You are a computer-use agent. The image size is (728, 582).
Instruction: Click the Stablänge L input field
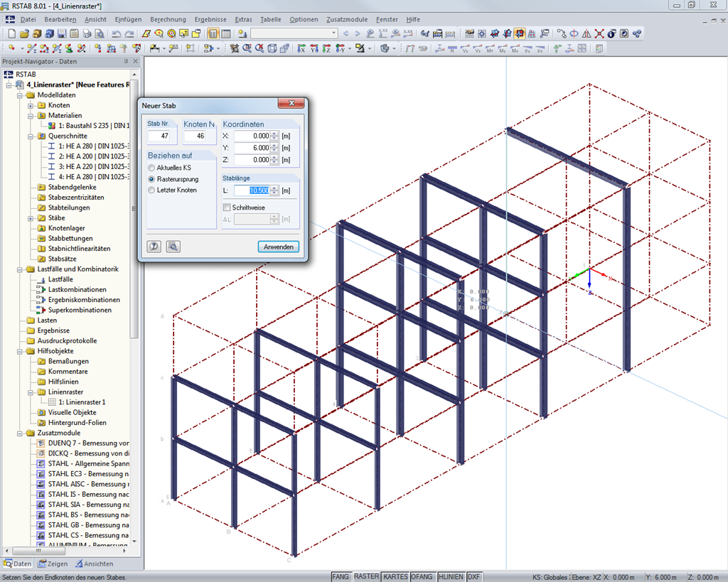click(x=250, y=190)
